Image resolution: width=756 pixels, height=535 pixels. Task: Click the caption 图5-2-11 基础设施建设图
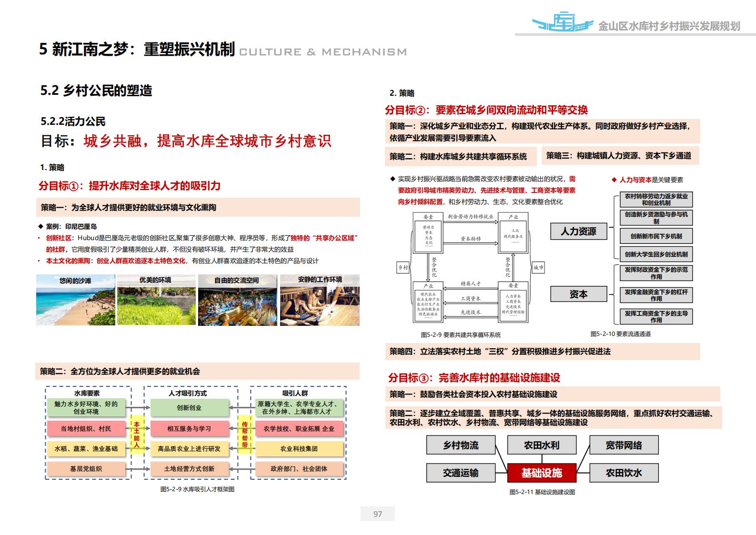[x=542, y=492]
